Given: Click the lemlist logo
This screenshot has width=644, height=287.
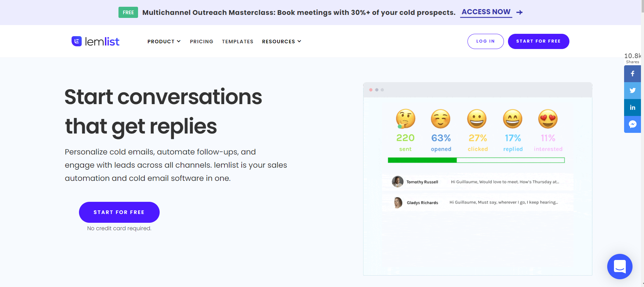Looking at the screenshot, I should [96, 41].
